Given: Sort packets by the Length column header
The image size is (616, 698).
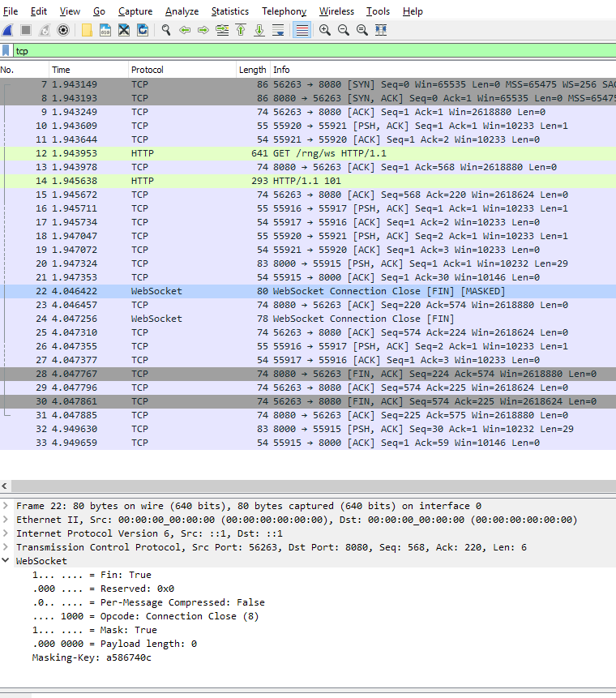Looking at the screenshot, I should (252, 70).
